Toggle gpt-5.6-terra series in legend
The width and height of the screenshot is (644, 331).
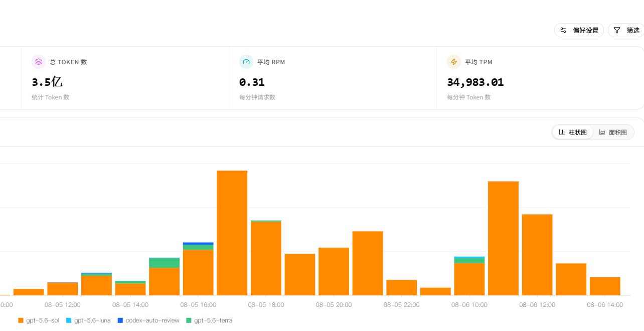click(209, 320)
